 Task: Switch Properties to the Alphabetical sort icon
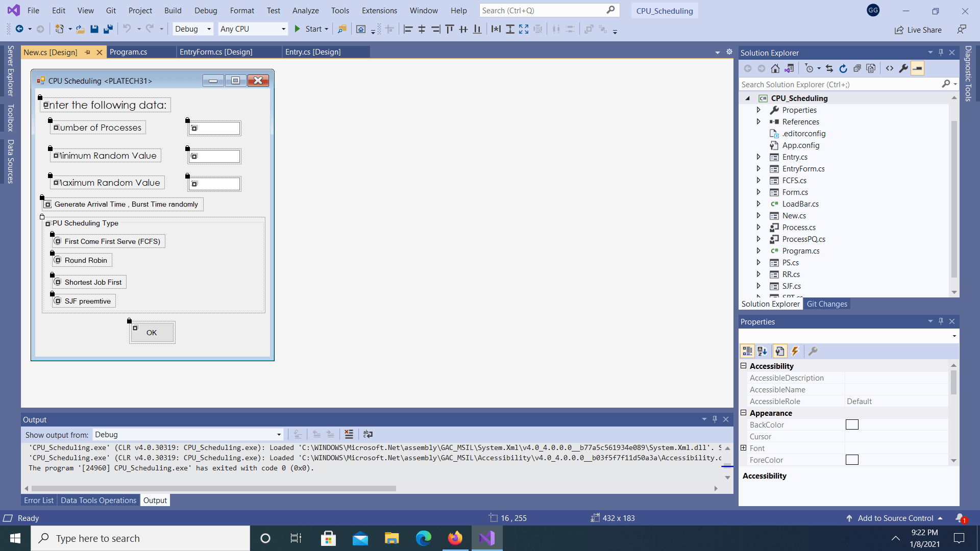click(763, 351)
